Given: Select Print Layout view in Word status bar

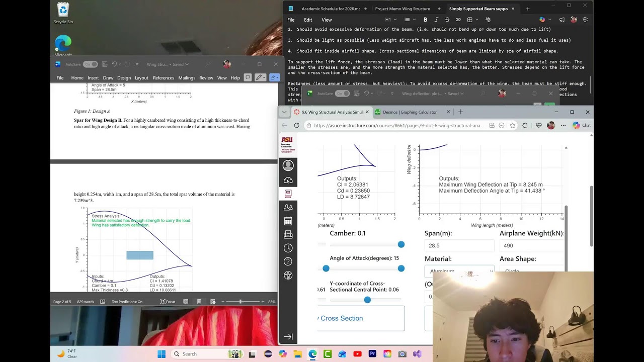Looking at the screenshot, I should 199,302.
